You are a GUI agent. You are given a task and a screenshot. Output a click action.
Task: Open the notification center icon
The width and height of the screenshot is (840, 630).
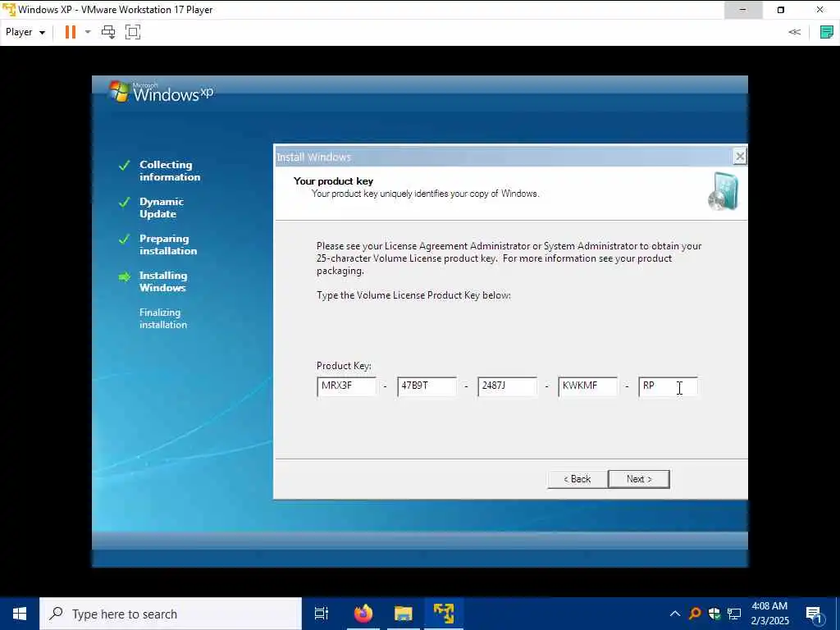tap(815, 614)
